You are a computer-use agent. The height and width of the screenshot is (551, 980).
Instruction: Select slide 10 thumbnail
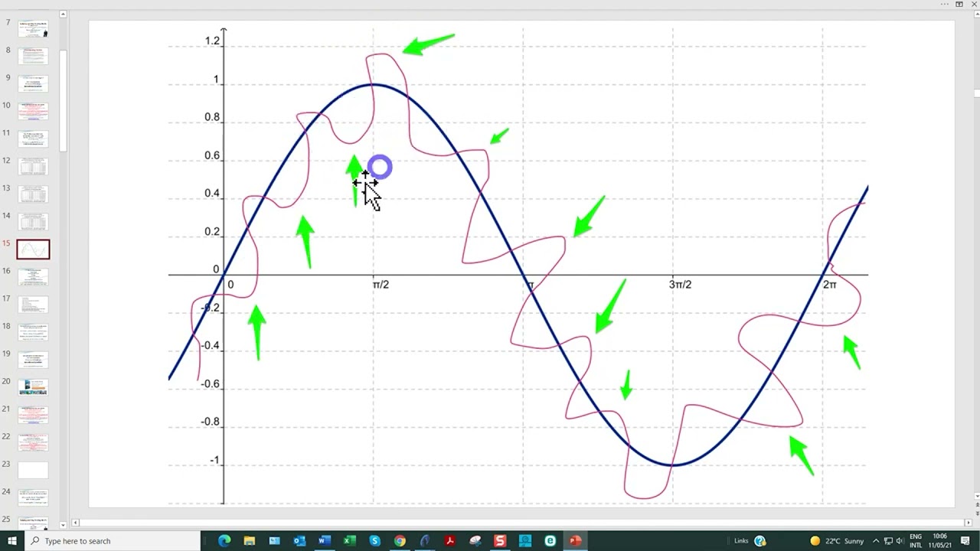33,111
